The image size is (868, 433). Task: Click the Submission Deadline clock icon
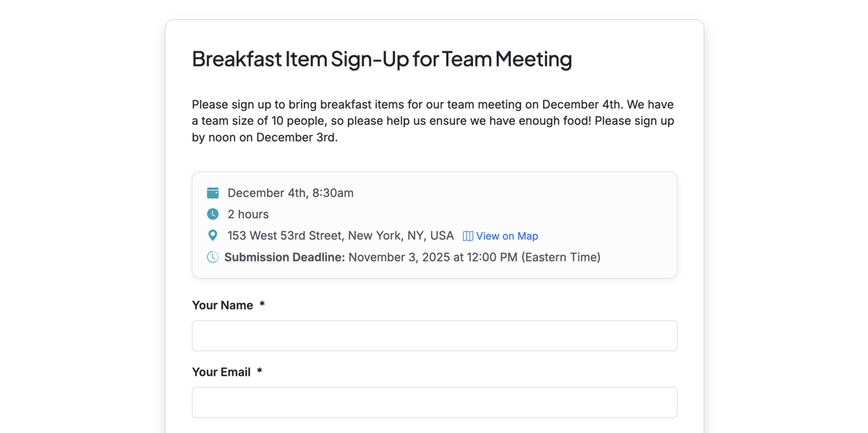(213, 257)
